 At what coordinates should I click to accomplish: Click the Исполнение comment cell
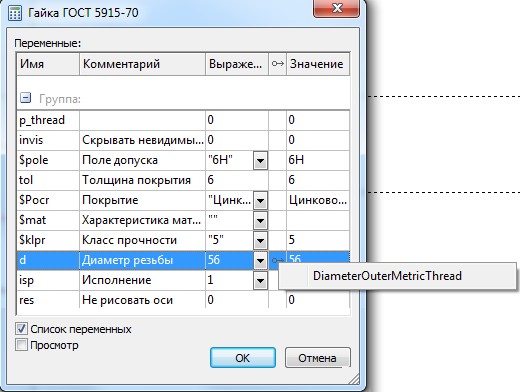[142, 280]
